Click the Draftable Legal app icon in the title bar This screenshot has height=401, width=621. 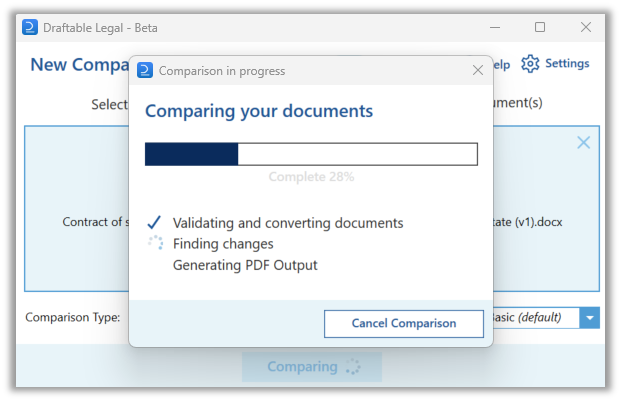tap(30, 27)
